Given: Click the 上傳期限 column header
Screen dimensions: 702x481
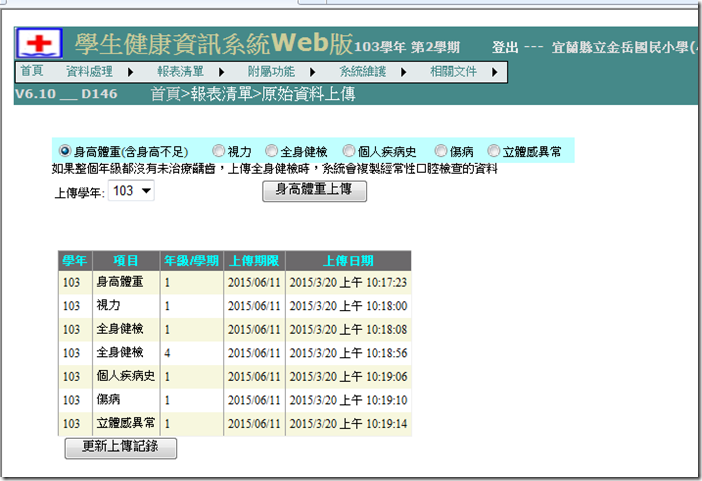Looking at the screenshot, I should tap(254, 261).
